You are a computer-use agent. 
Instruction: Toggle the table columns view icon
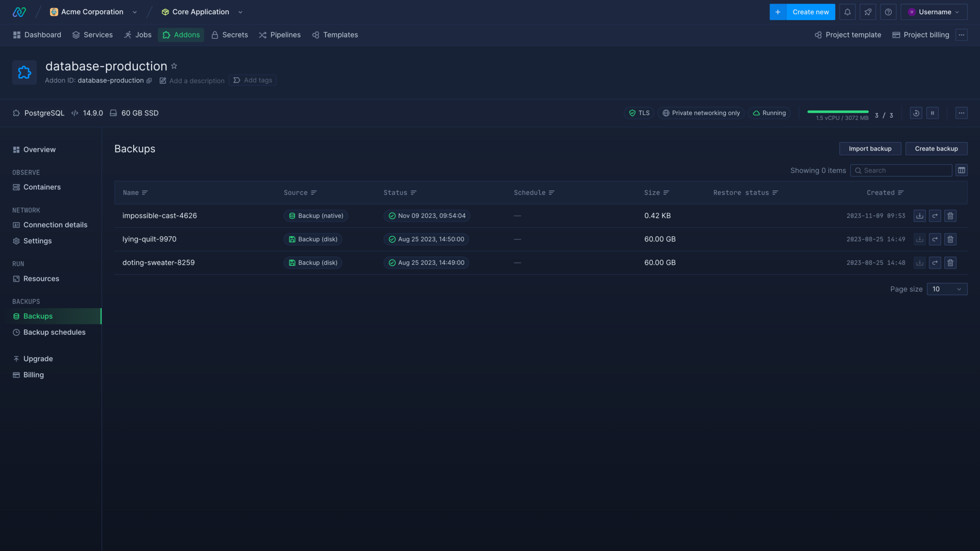pos(962,170)
